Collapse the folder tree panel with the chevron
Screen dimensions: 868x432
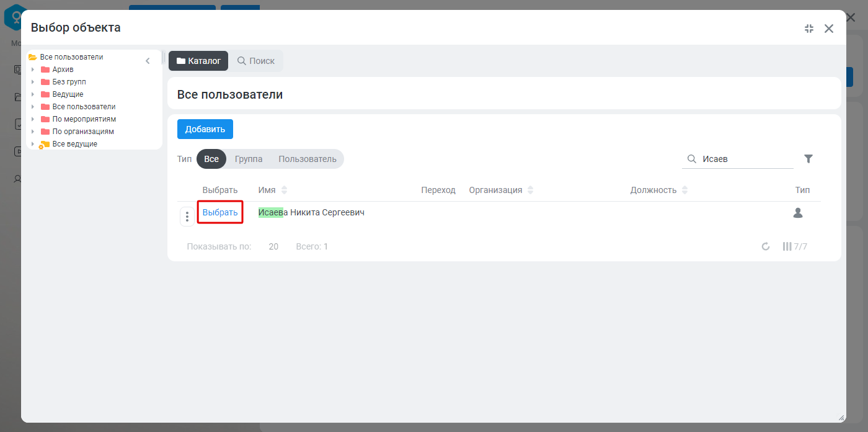(x=148, y=61)
